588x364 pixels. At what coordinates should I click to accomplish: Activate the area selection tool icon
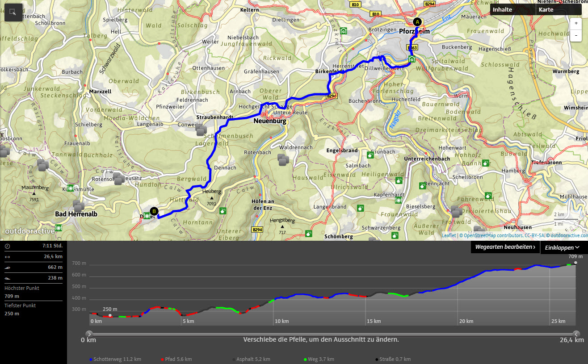click(13, 13)
